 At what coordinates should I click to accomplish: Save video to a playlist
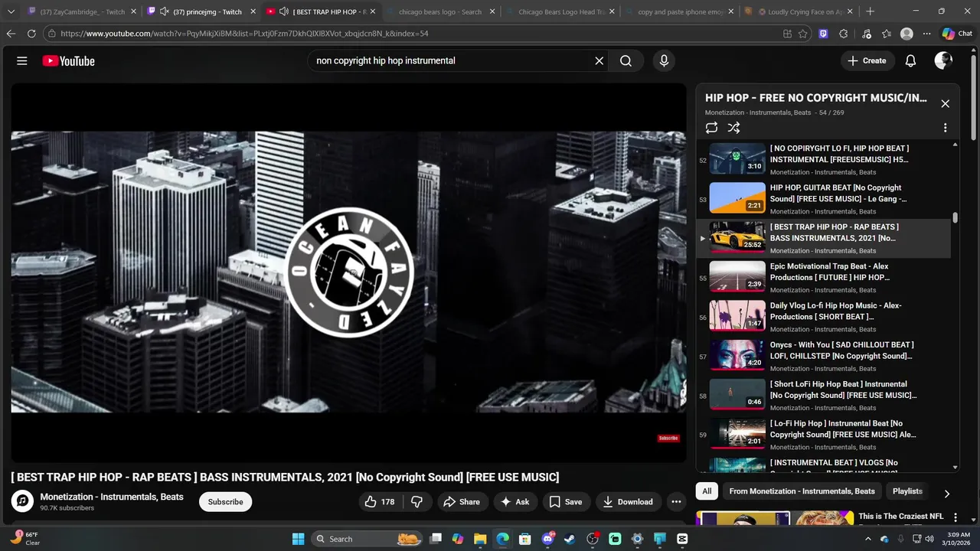(x=565, y=502)
